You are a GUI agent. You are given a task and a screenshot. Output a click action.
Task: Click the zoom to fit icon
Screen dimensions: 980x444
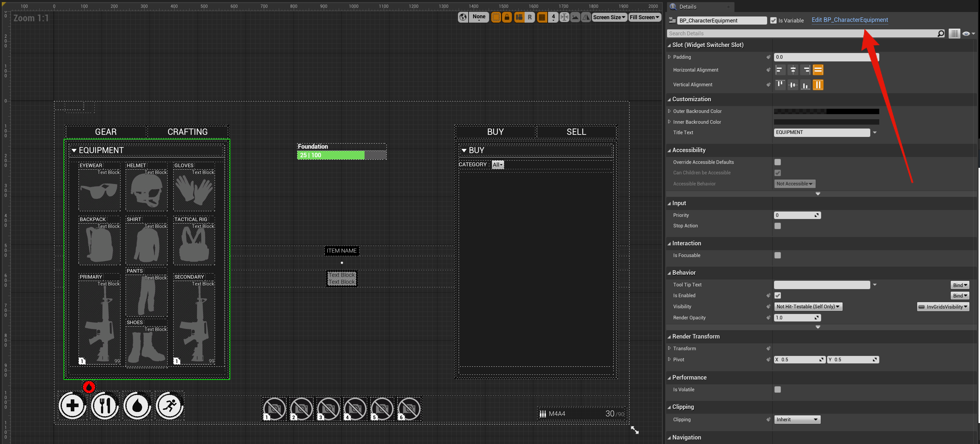[564, 17]
